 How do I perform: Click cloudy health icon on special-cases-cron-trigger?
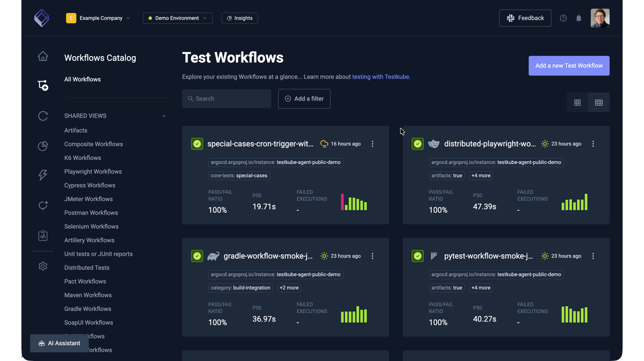point(324,144)
